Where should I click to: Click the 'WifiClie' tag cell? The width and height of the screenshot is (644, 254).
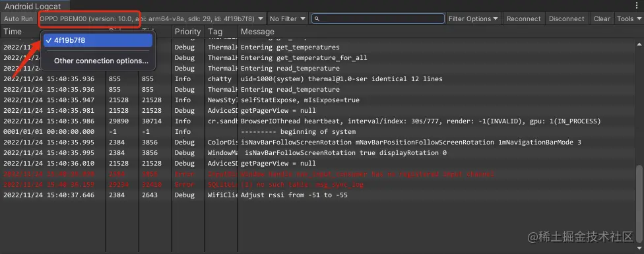(223, 195)
